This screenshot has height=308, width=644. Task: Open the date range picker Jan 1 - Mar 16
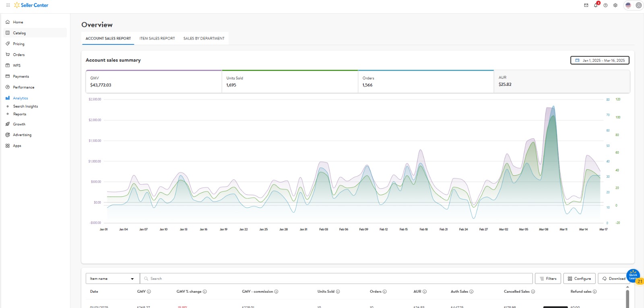[600, 60]
